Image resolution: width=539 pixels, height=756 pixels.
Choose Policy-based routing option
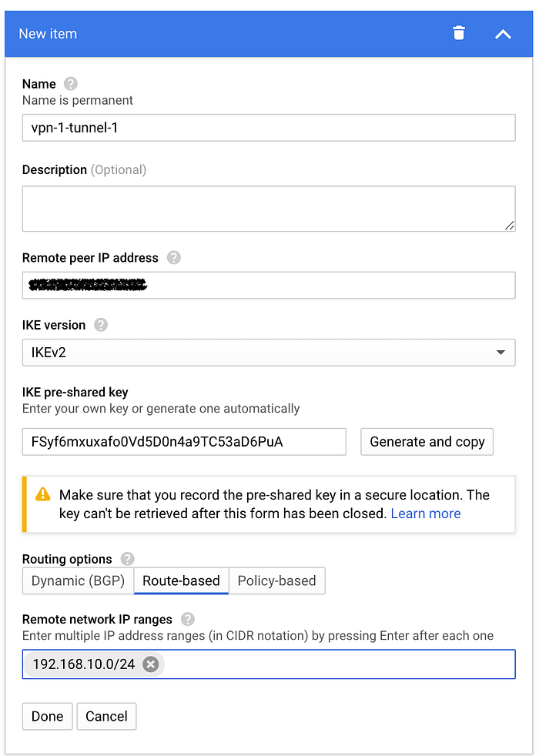(276, 581)
